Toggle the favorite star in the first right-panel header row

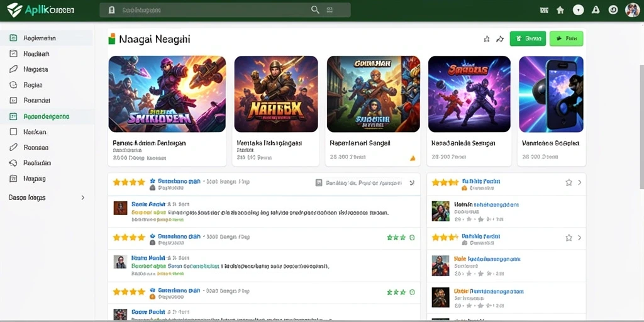(569, 182)
